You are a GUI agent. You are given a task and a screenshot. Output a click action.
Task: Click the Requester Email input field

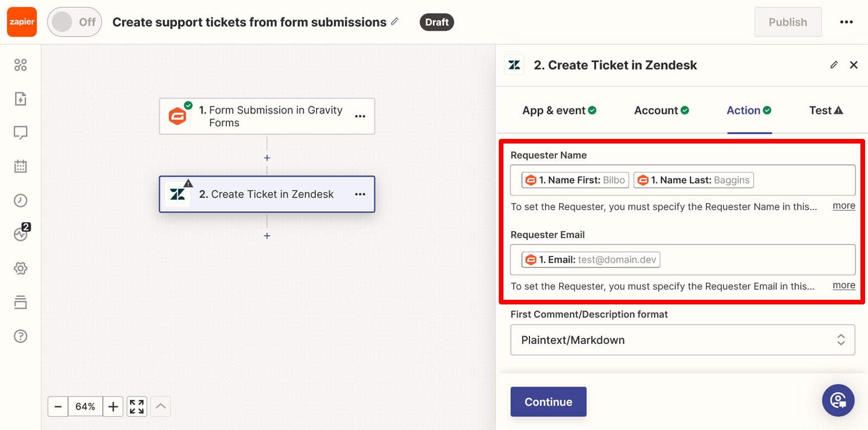[x=683, y=259]
